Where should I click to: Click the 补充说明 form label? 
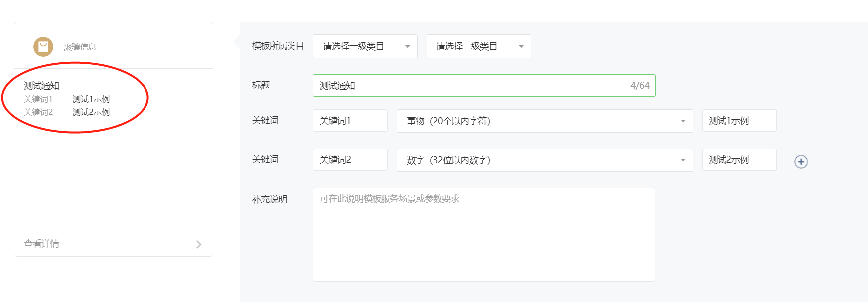270,199
